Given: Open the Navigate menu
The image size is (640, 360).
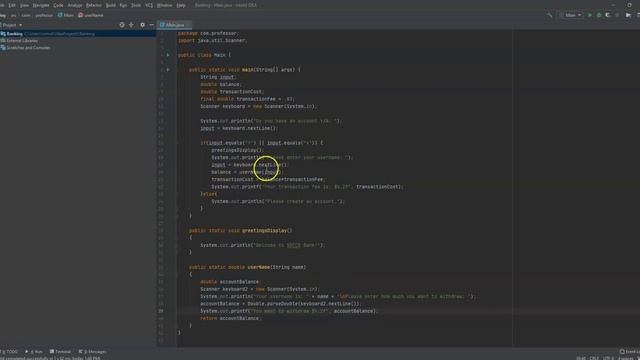Looking at the screenshot, I should (x=41, y=5).
